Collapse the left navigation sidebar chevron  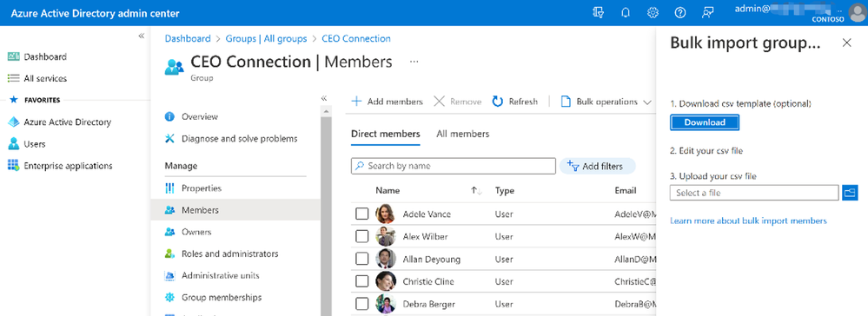(x=141, y=36)
